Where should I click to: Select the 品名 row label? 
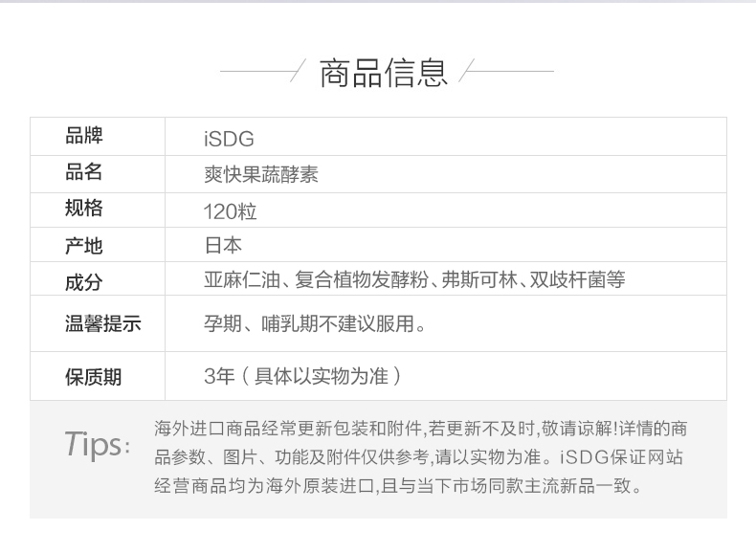(x=83, y=172)
